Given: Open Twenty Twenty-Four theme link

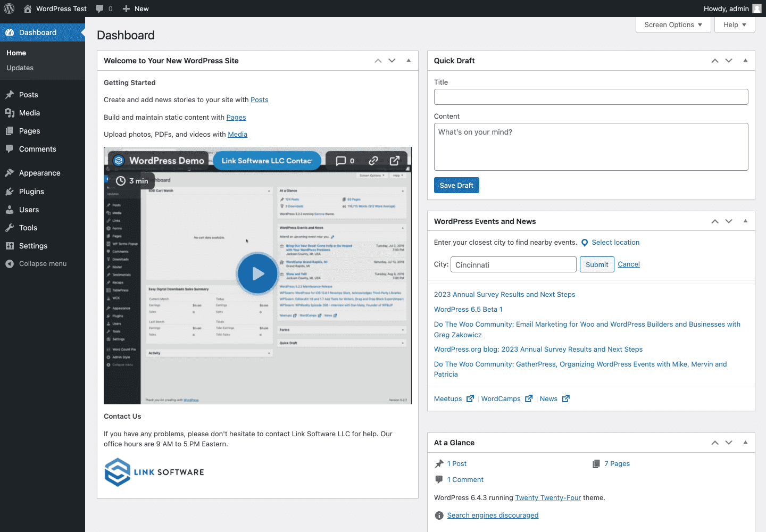Looking at the screenshot, I should click(548, 498).
